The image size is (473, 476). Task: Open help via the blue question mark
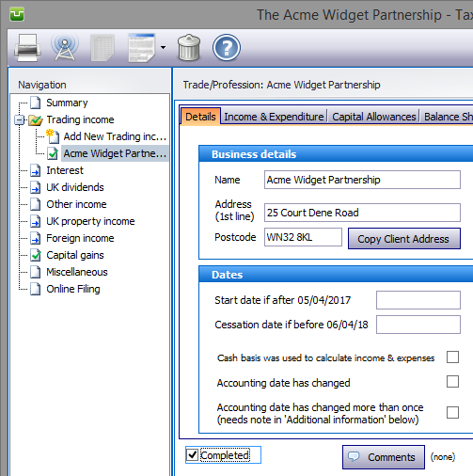227,48
